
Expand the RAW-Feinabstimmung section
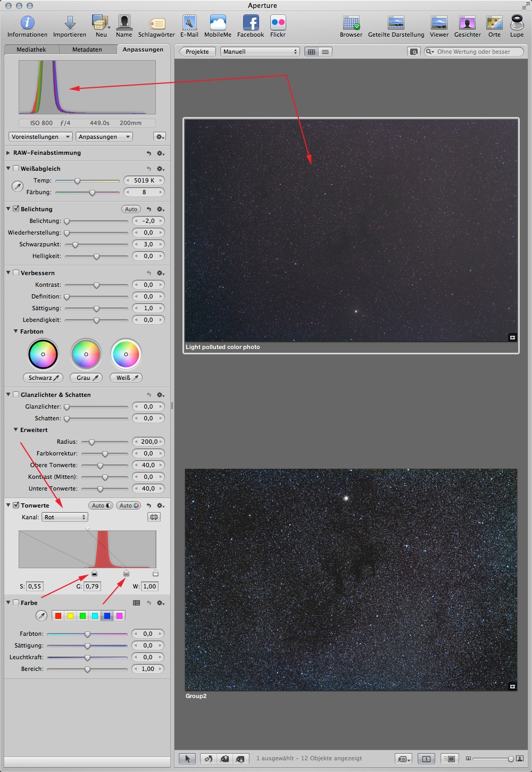8,153
